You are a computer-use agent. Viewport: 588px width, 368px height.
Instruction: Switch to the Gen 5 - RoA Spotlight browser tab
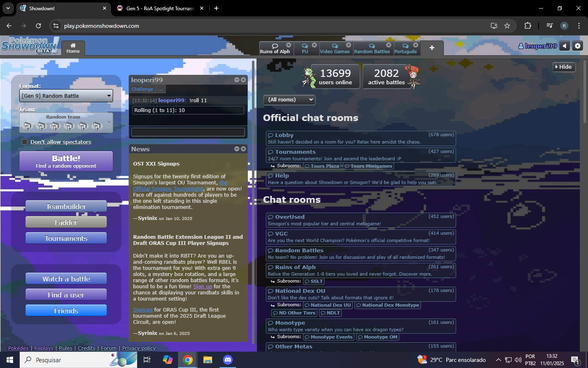[160, 8]
